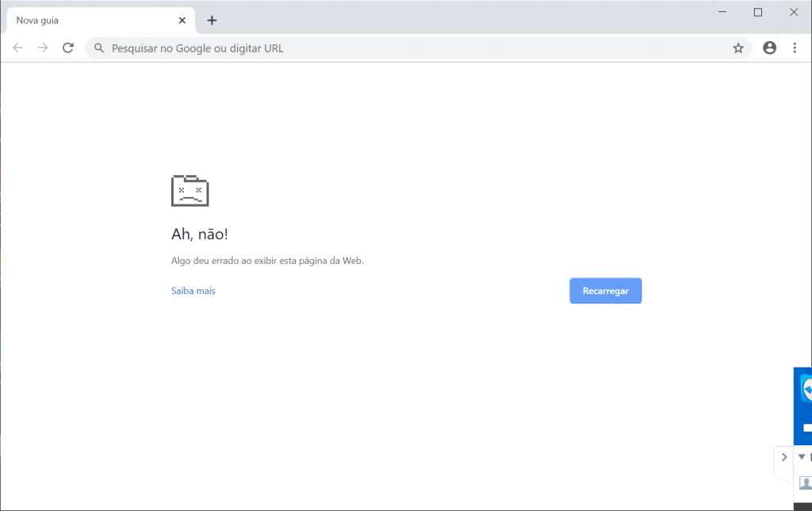Bookmark this page with the star icon

click(738, 48)
